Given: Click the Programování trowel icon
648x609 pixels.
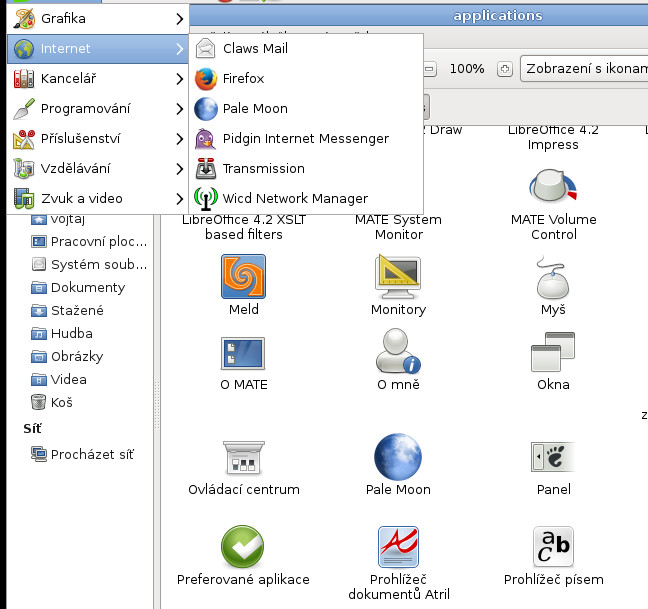Looking at the screenshot, I should (24, 109).
